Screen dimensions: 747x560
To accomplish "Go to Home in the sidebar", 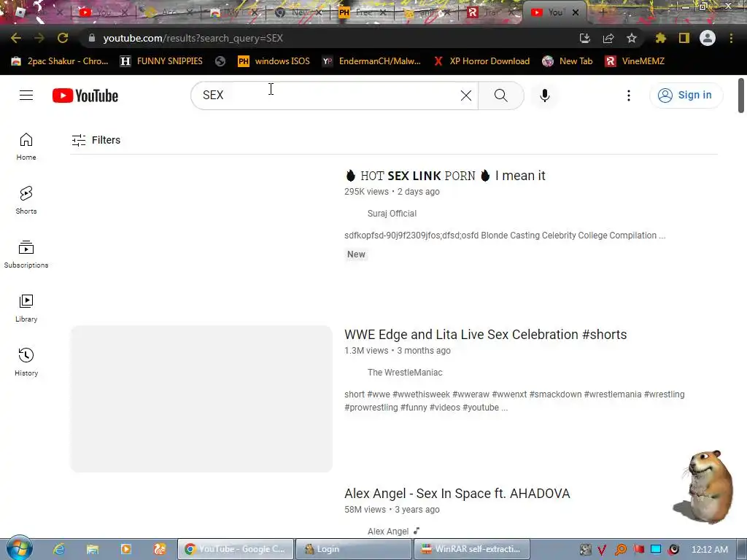I will pyautogui.click(x=26, y=146).
